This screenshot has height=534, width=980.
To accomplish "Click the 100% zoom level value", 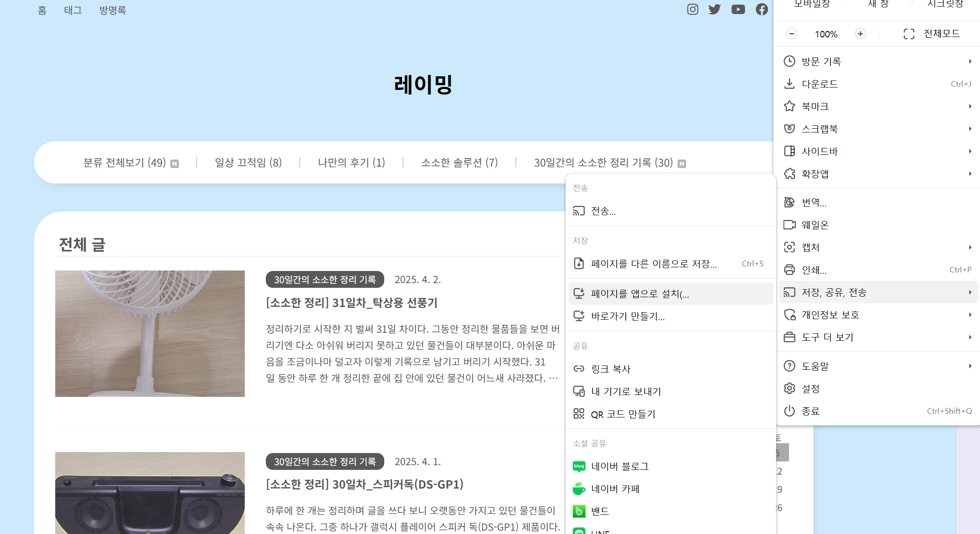I will [x=826, y=34].
